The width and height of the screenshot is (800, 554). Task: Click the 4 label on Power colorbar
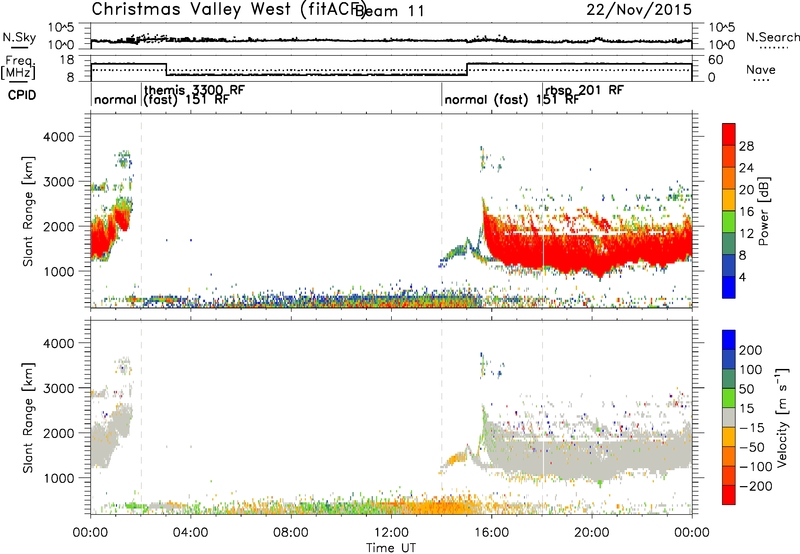742,277
